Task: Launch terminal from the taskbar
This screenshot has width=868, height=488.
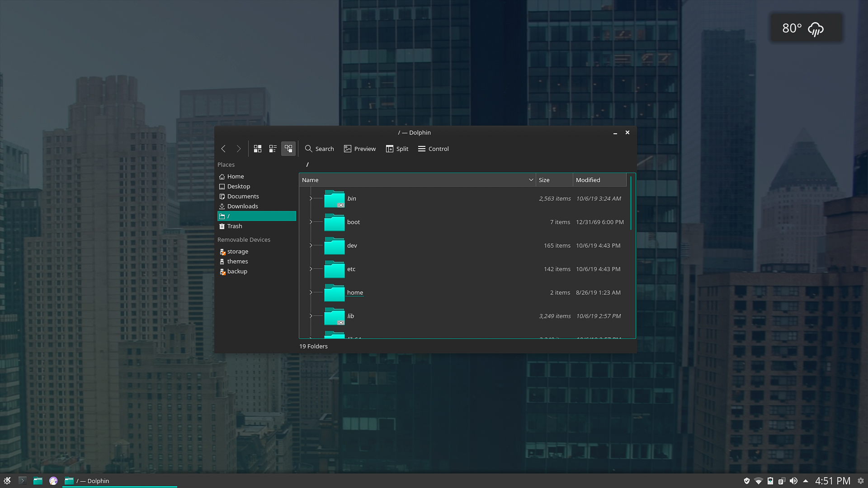Action: [23, 481]
